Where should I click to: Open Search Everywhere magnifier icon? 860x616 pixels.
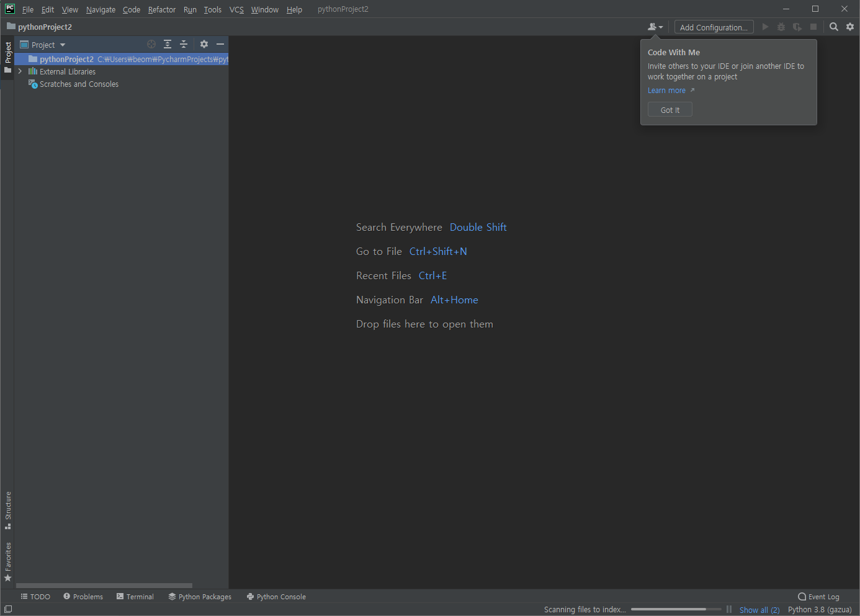(x=834, y=27)
